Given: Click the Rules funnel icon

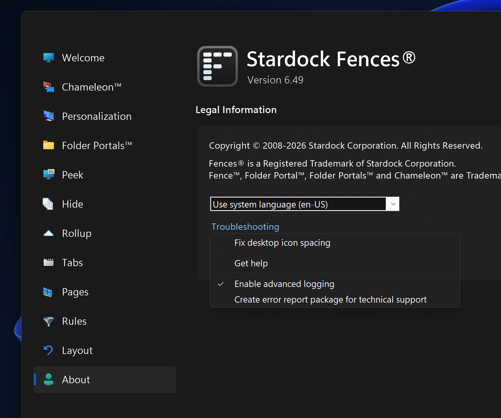Looking at the screenshot, I should [48, 321].
